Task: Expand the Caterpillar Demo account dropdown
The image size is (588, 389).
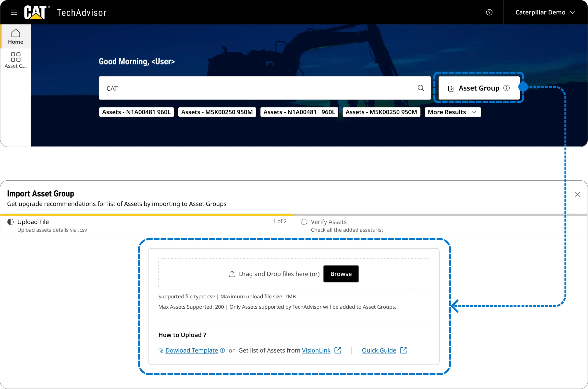Action: coord(545,12)
